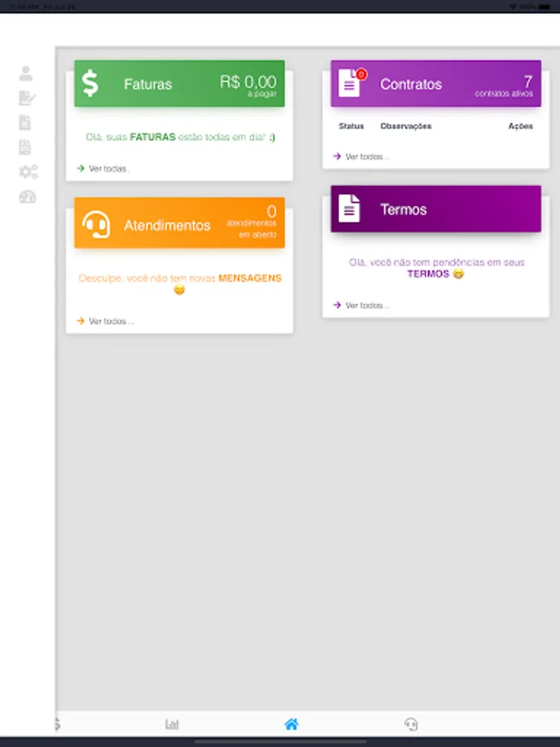
Task: Open the single file sidebar icon
Action: [25, 123]
